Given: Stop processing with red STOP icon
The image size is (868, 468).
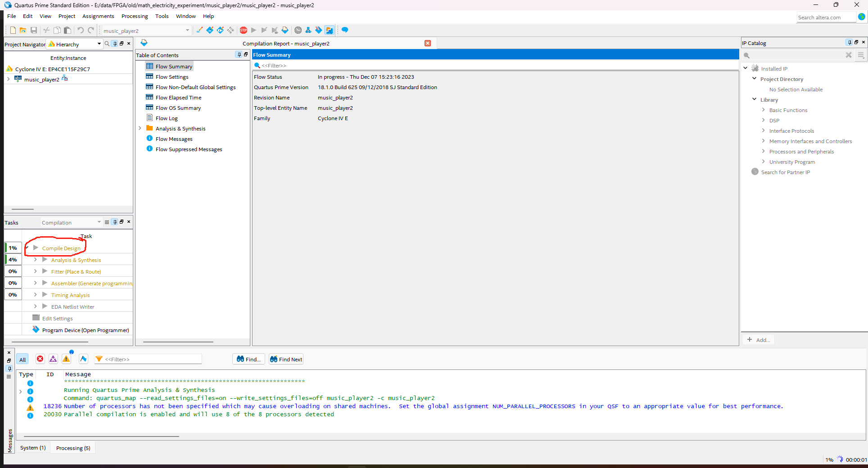Looking at the screenshot, I should (244, 30).
